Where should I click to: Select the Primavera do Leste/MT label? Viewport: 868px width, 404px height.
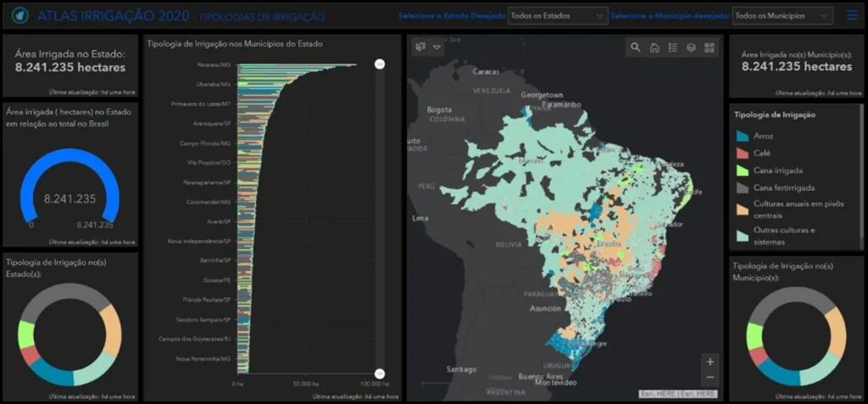tap(201, 104)
